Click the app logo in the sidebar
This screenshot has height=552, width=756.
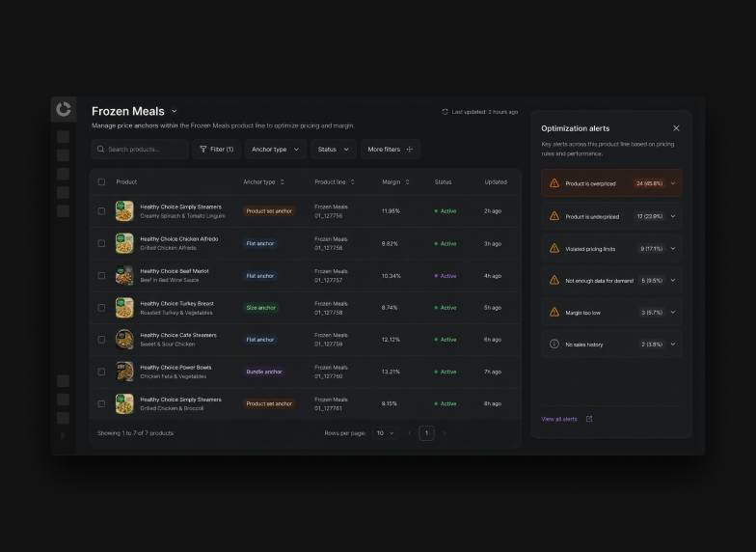coord(64,109)
